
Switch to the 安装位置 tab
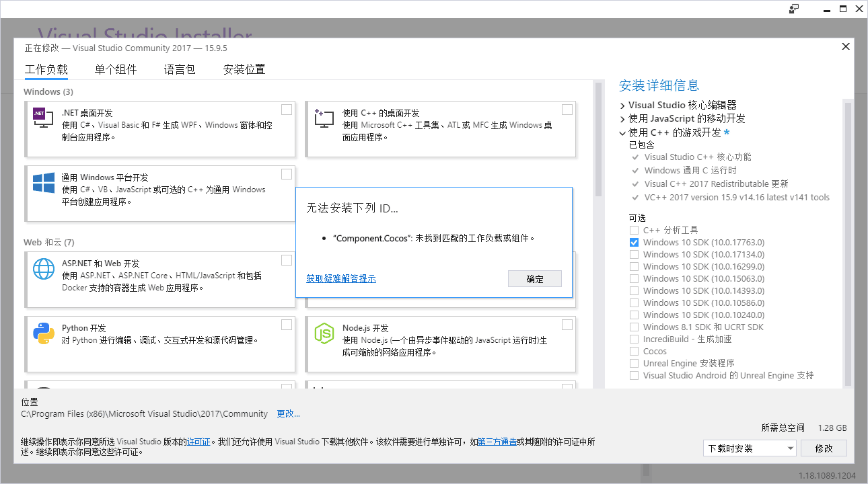pyautogui.click(x=244, y=69)
